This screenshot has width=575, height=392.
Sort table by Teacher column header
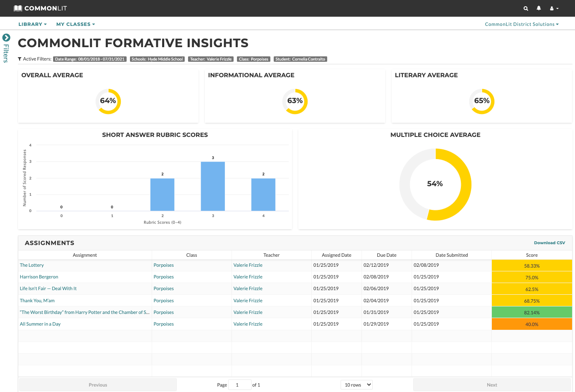[x=272, y=255]
